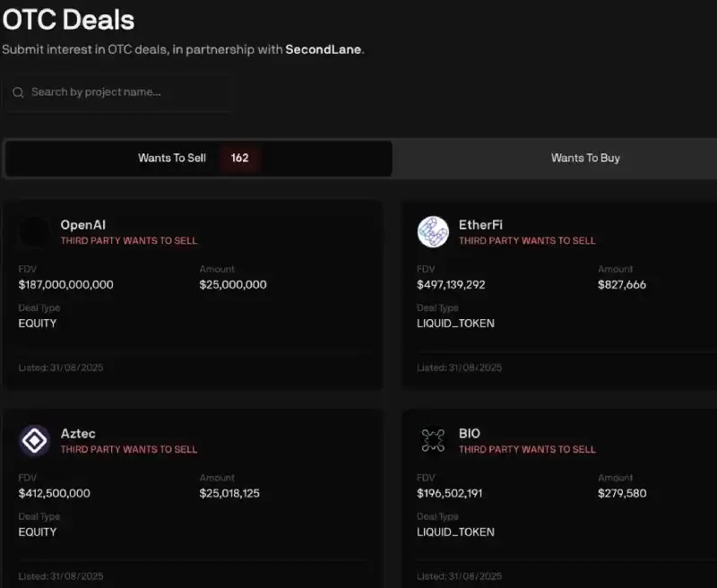Open the Aztec deal card title
Viewport: 717px width, 588px height.
point(78,434)
